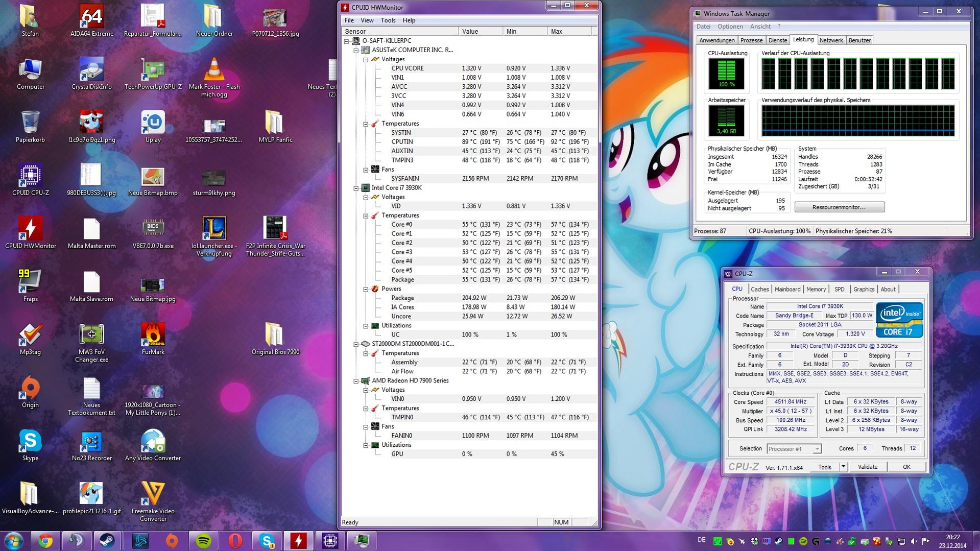Open the CPU-Z Tools dropdown arrow
This screenshot has height=551, width=980.
pos(843,467)
